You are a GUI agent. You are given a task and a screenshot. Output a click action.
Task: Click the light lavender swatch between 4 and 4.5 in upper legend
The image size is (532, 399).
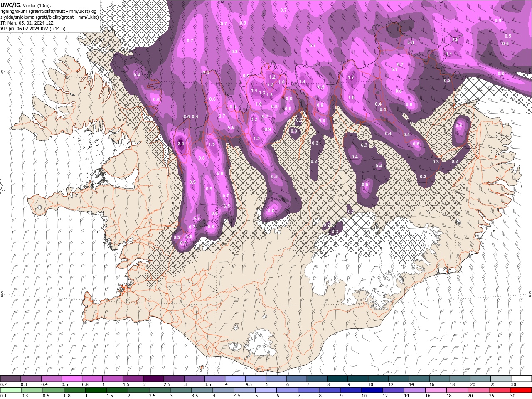pyautogui.click(x=235, y=379)
